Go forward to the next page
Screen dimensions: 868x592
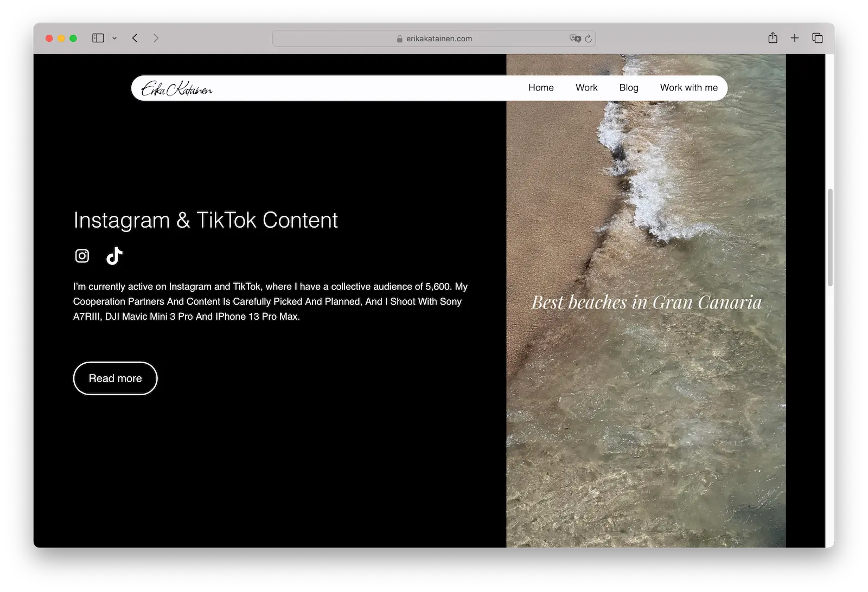tap(156, 38)
